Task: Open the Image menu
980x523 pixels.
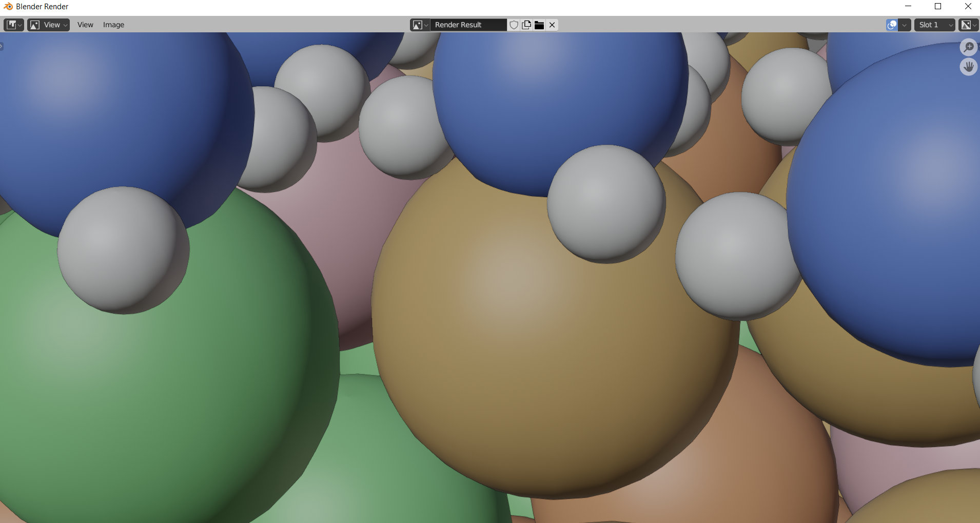Action: click(x=113, y=25)
